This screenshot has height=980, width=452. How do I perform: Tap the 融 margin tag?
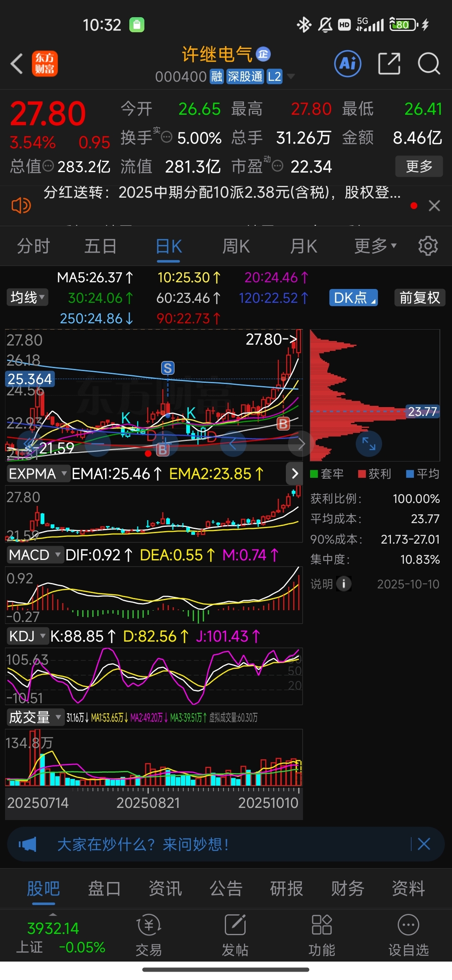217,77
